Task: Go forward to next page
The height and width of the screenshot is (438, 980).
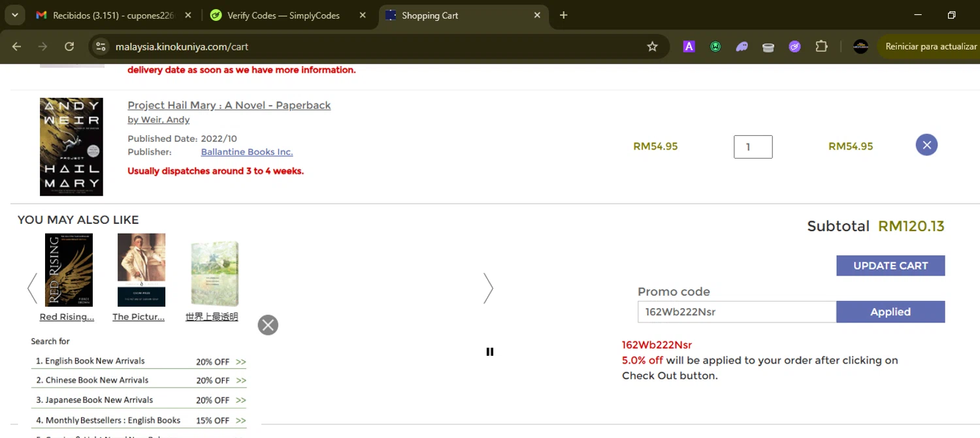Action: coord(42,46)
